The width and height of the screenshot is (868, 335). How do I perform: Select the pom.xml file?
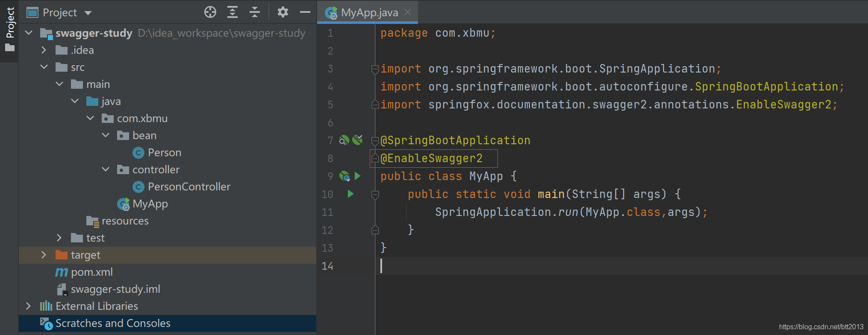click(91, 272)
